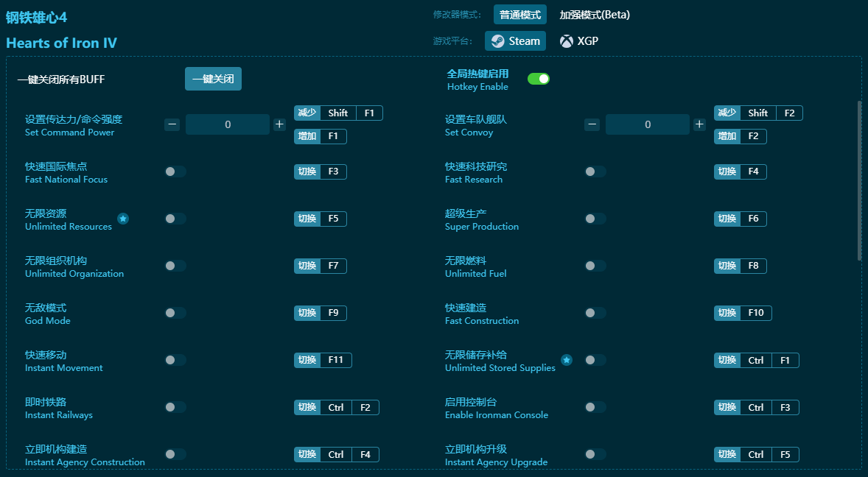Click the Set Command Power value field
Viewport: 868px width, 477px height.
coord(228,124)
